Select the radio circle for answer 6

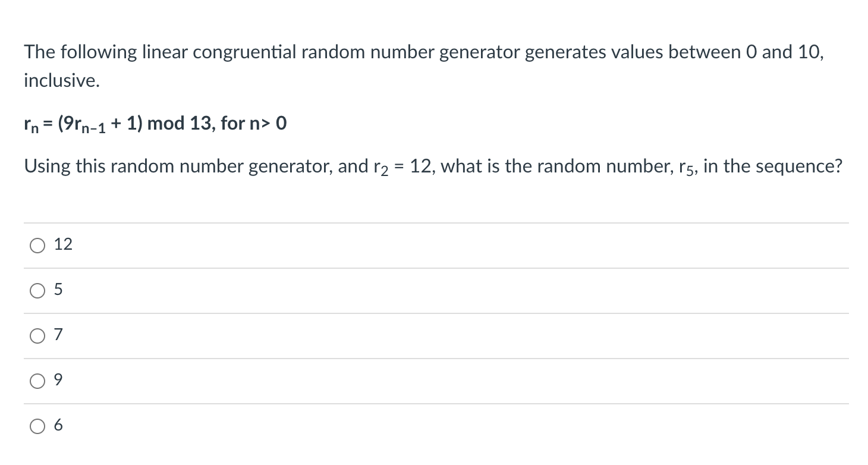tap(37, 426)
